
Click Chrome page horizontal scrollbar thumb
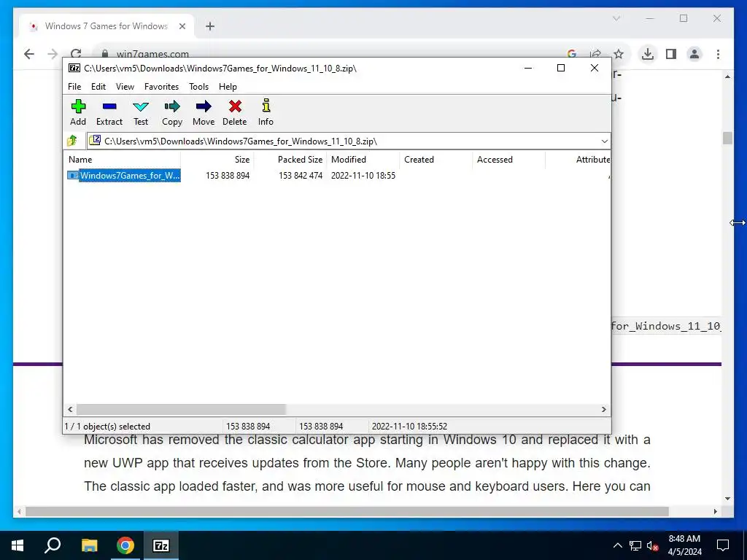point(347,511)
